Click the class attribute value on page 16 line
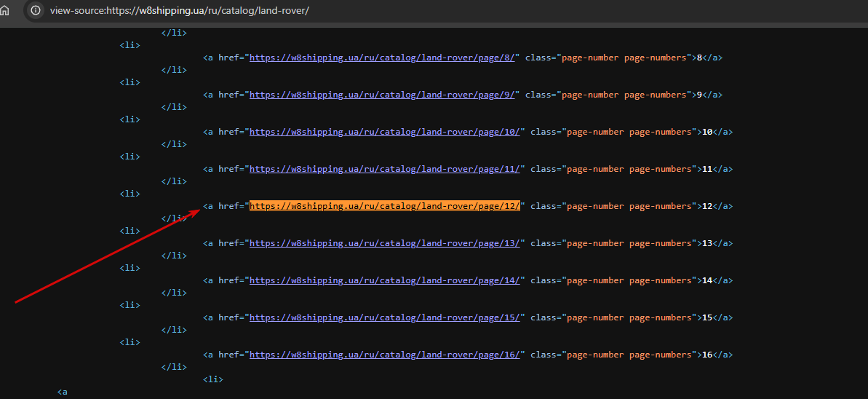Viewport: 868px width, 399px height. [x=629, y=355]
